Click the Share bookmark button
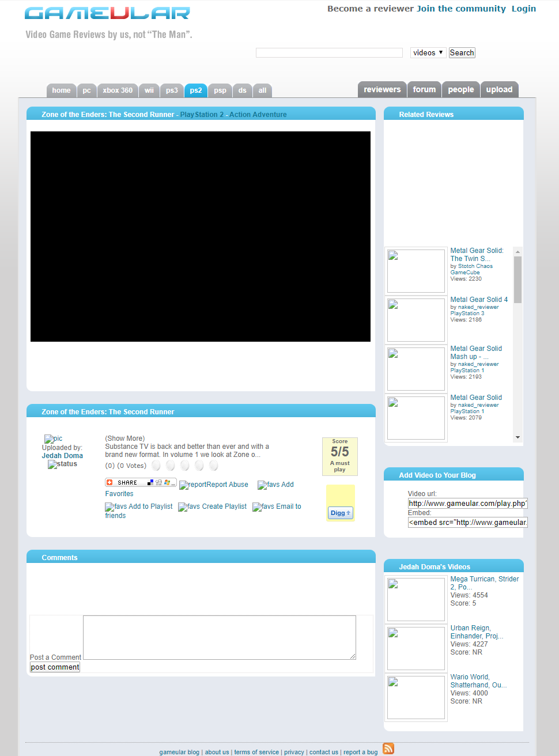This screenshot has width=559, height=756. point(141,482)
